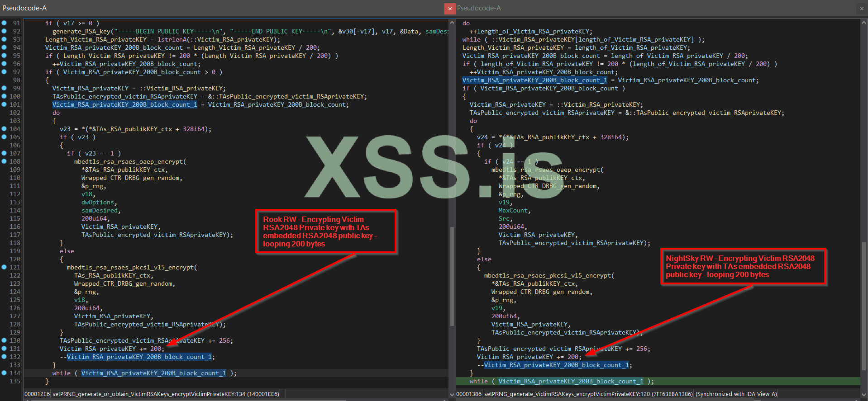
Task: Toggle breakpoint dot on line 101
Action: (4, 104)
